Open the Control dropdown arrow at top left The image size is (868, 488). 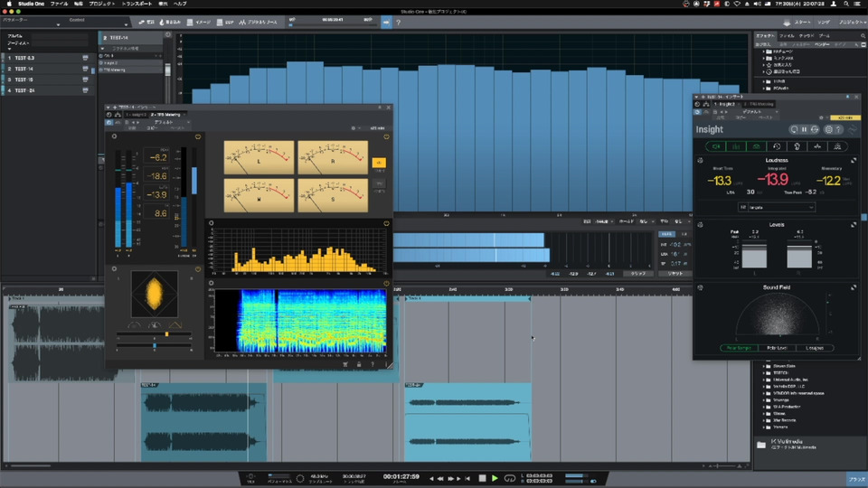pos(127,24)
